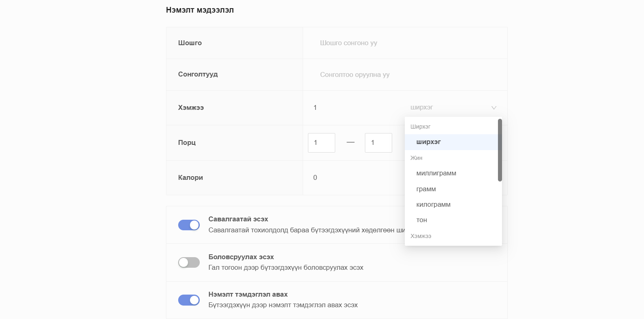The height and width of the screenshot is (319, 644).
Task: Click the first Порц number field
Action: (321, 143)
